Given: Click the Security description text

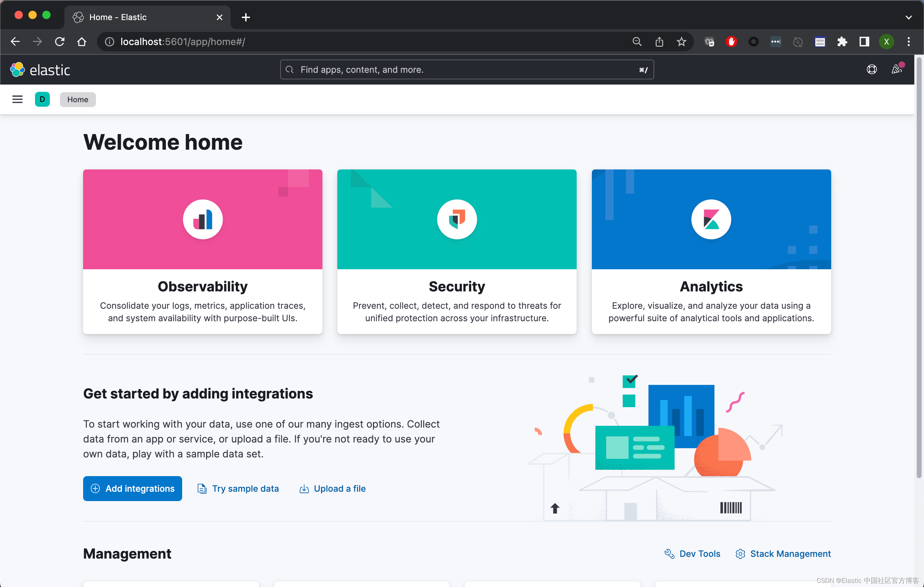Looking at the screenshot, I should (456, 312).
